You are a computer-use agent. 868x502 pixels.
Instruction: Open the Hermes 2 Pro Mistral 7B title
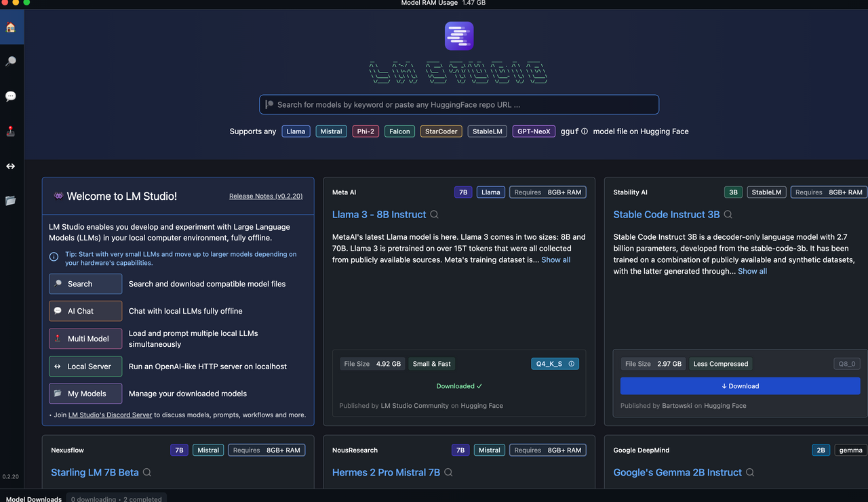click(386, 473)
